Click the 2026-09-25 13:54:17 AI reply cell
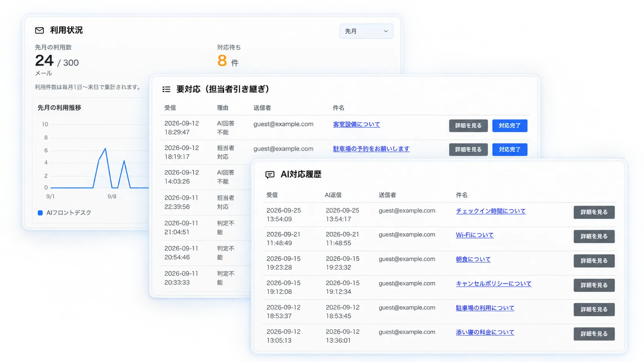The width and height of the screenshot is (644, 362). pos(342,215)
